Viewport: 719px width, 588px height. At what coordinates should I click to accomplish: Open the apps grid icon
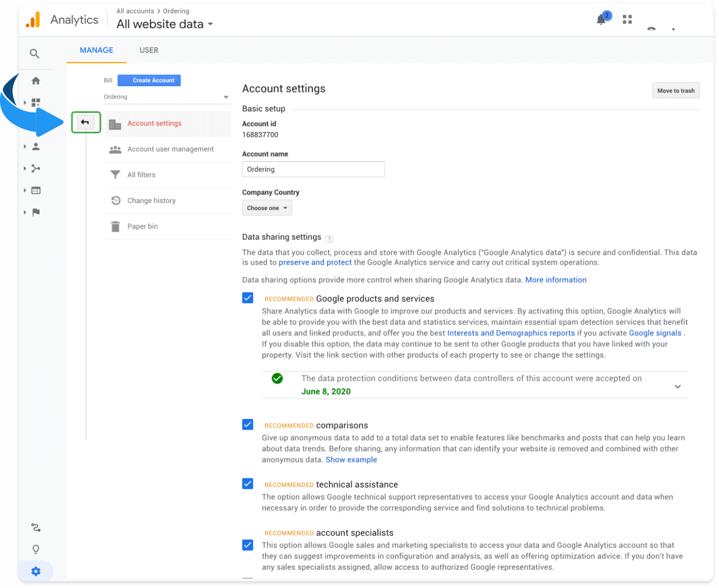pos(627,19)
